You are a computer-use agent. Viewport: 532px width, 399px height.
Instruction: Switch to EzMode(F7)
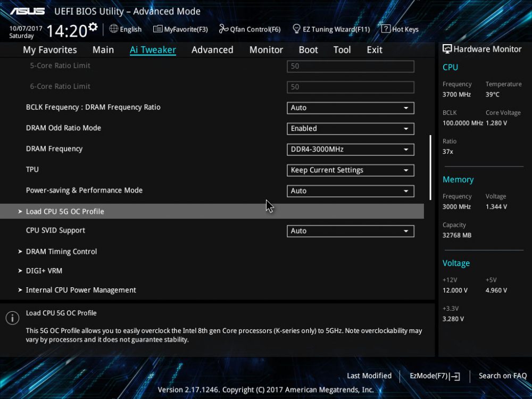pos(435,376)
